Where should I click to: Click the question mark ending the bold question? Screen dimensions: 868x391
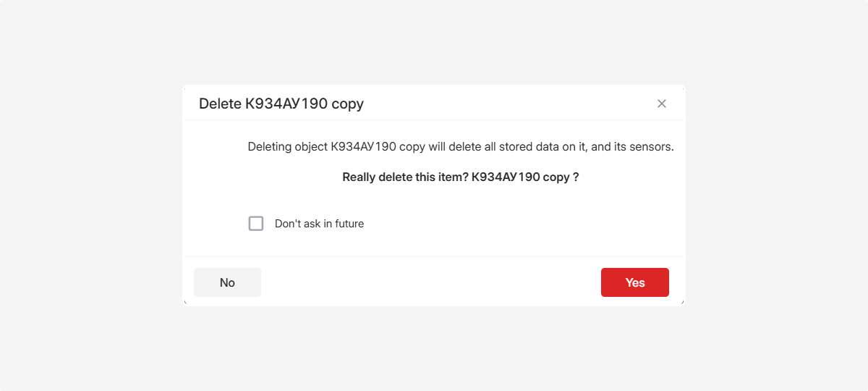pyautogui.click(x=576, y=177)
